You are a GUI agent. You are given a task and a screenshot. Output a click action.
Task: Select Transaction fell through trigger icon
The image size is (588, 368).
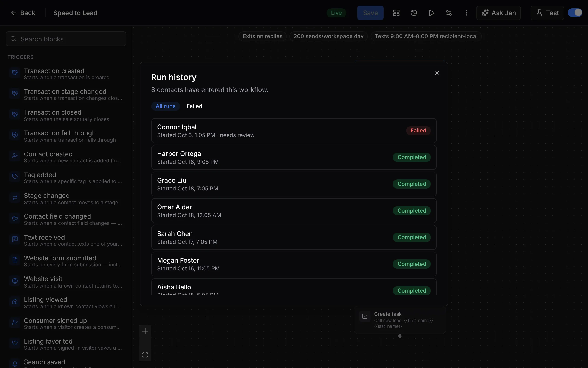pos(15,135)
